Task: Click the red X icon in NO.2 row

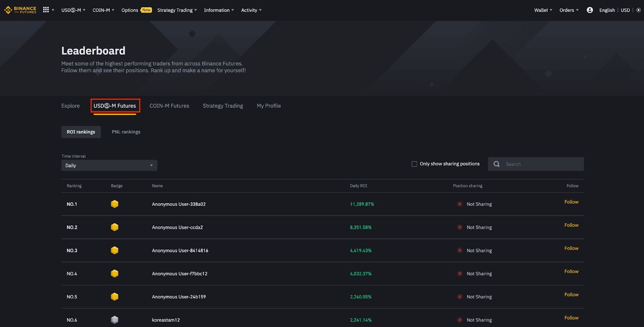Action: pyautogui.click(x=460, y=227)
